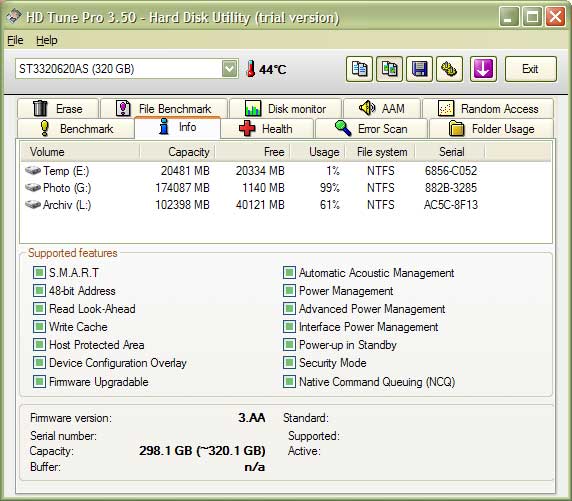Image resolution: width=572 pixels, height=501 pixels.
Task: Open the Random Access tab
Action: 488,109
